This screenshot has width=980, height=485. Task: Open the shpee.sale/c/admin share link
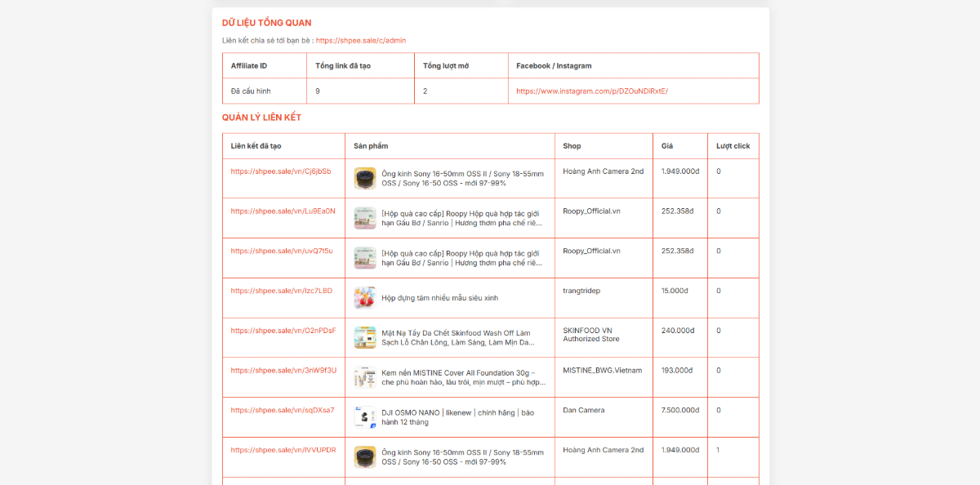tap(361, 40)
